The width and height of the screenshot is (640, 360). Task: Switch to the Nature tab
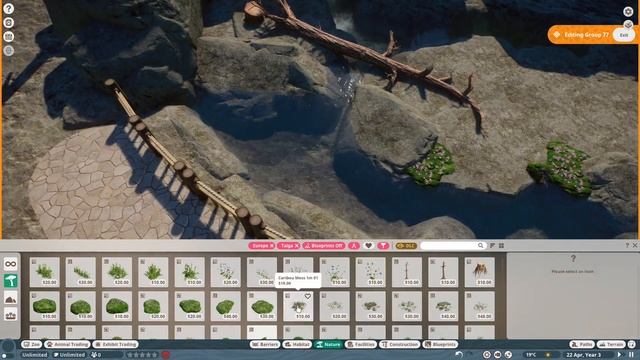(x=329, y=344)
